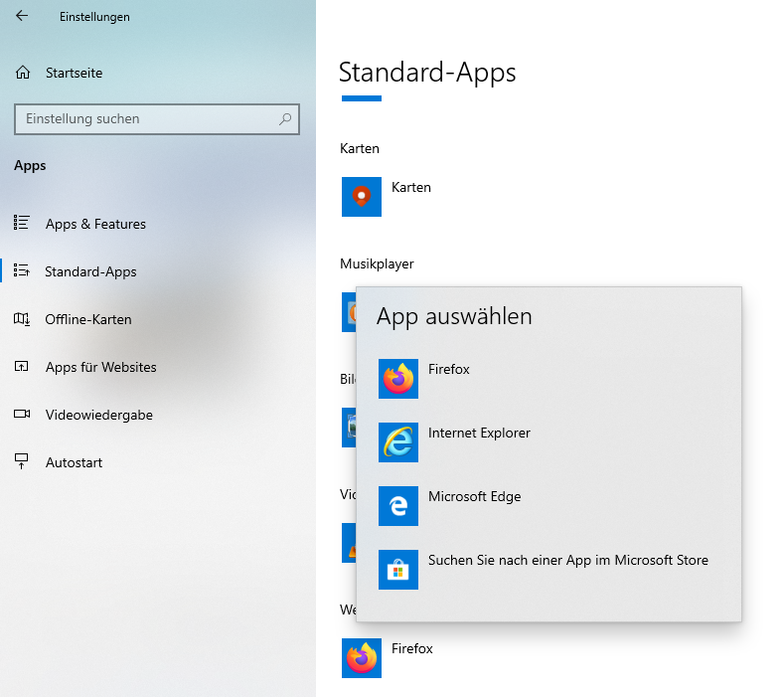The height and width of the screenshot is (697, 784).
Task: Click the Karten app icon
Action: click(x=362, y=197)
